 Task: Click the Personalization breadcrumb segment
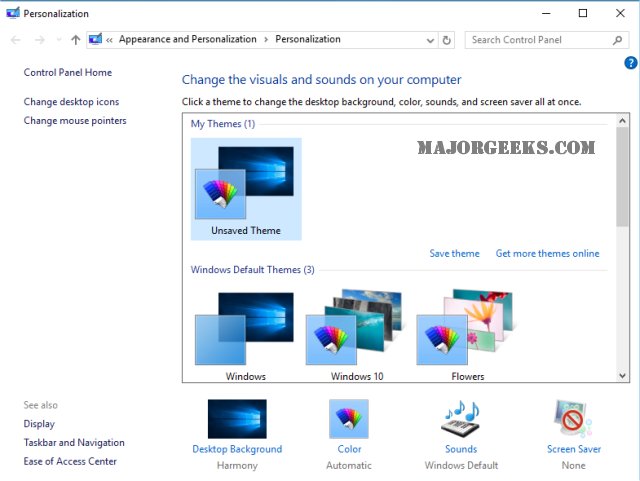pyautogui.click(x=308, y=39)
